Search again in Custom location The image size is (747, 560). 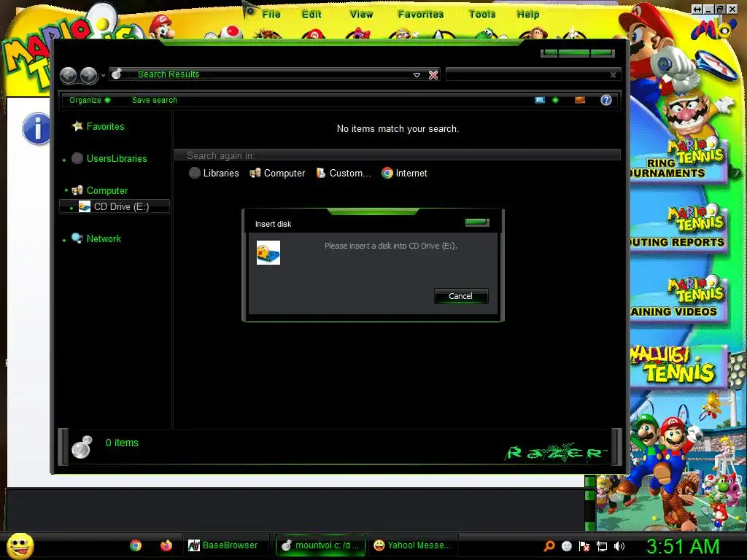344,174
